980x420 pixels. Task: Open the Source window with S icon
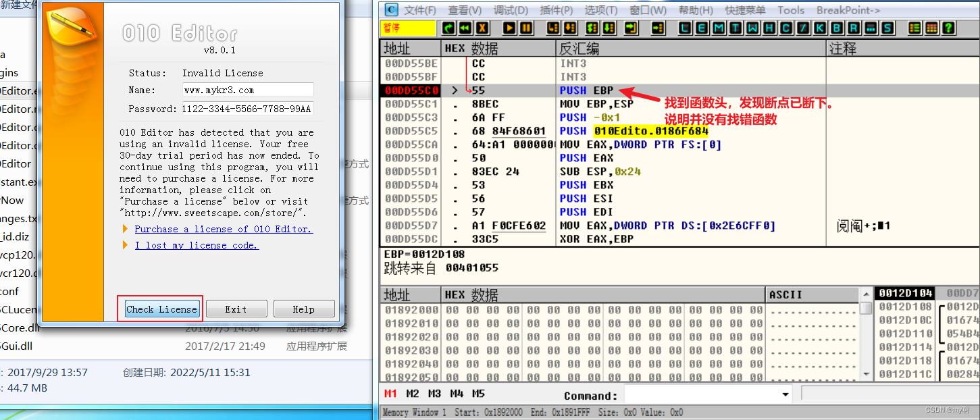coord(886,28)
